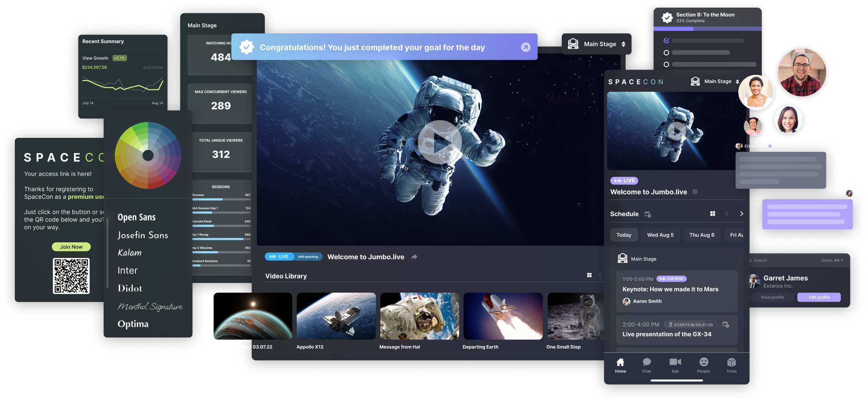The width and height of the screenshot is (868, 401).
Task: Check the second unchecked task circle in Section 8
Action: click(x=666, y=53)
